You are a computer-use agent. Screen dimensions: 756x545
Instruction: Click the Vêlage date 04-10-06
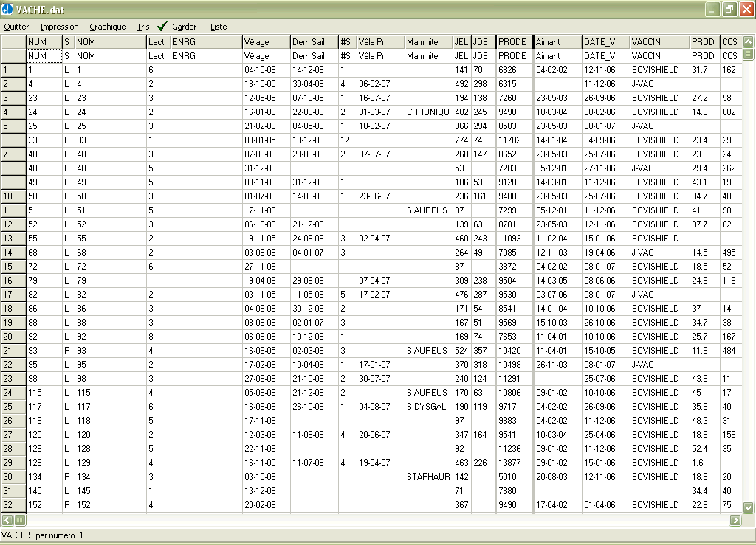coord(266,70)
